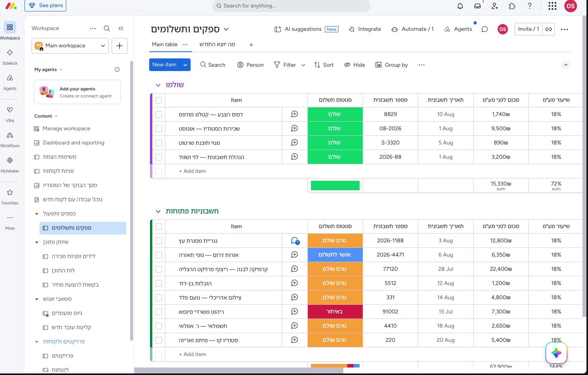Open Manage workspace in sidebar
This screenshot has height=375, width=588.
click(67, 129)
